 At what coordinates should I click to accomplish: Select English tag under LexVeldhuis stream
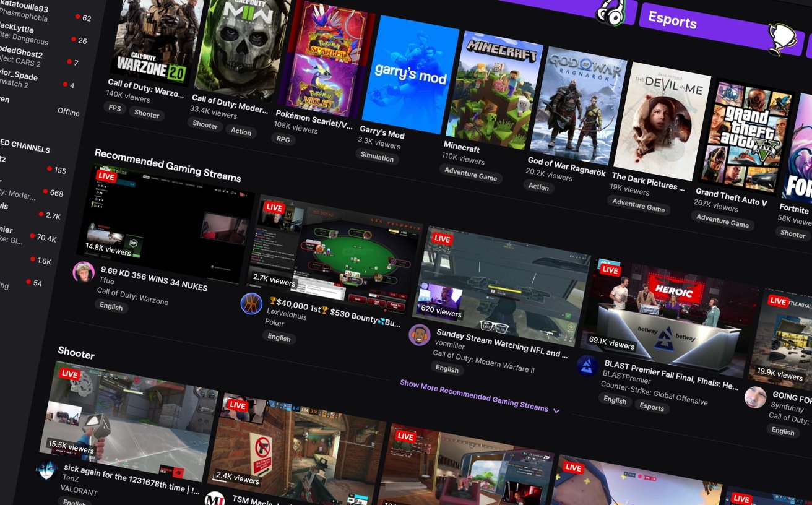tap(279, 337)
